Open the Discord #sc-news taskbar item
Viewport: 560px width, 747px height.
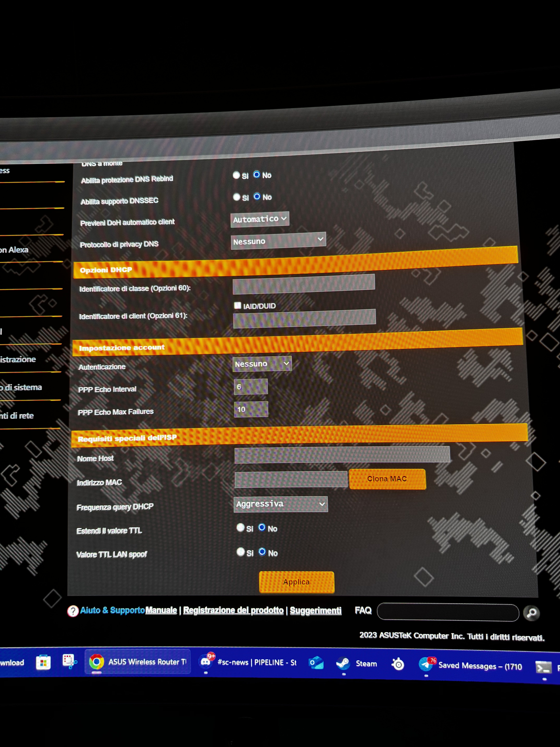click(248, 663)
